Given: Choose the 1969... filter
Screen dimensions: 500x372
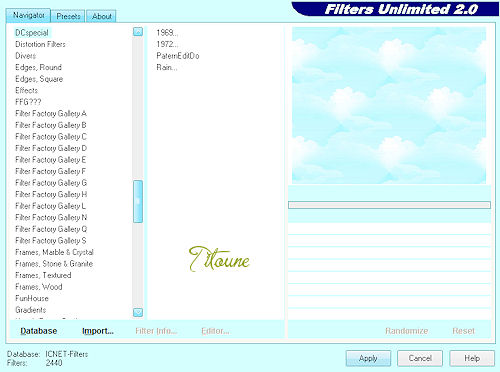Looking at the screenshot, I should click(x=167, y=33).
